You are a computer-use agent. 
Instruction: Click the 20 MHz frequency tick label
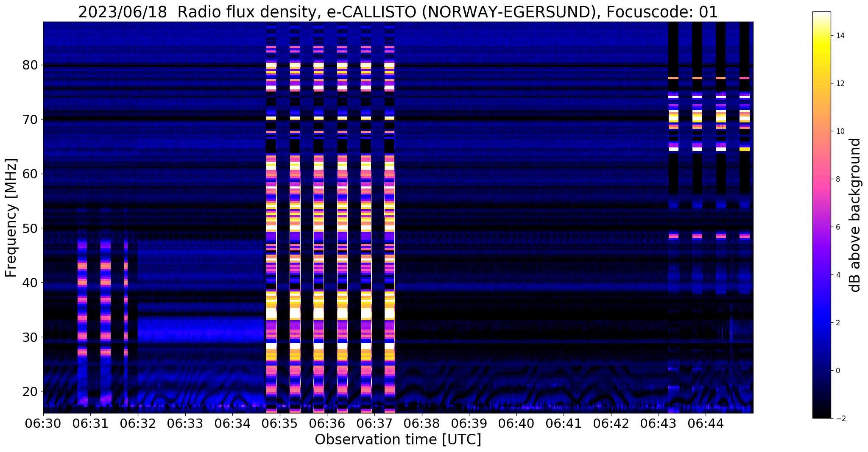[31, 391]
